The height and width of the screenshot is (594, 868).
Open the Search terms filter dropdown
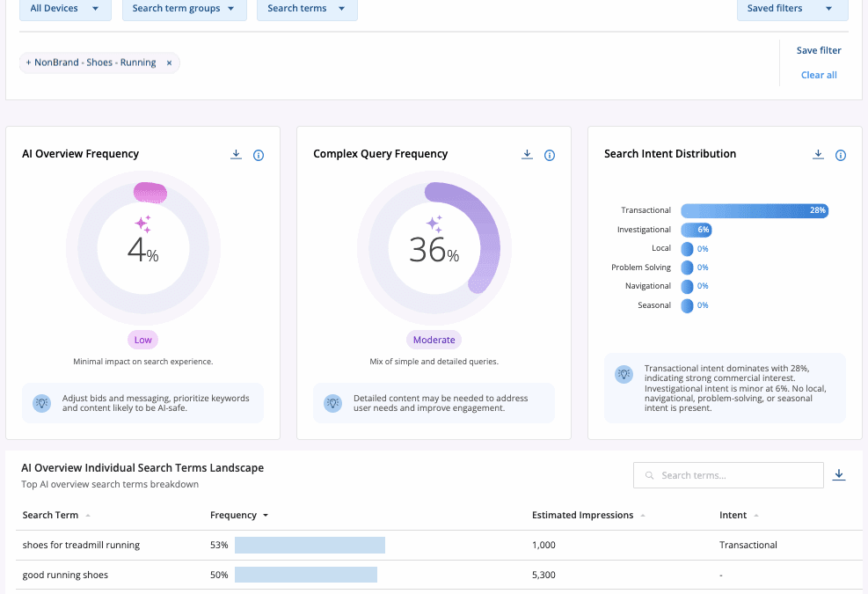tap(307, 9)
